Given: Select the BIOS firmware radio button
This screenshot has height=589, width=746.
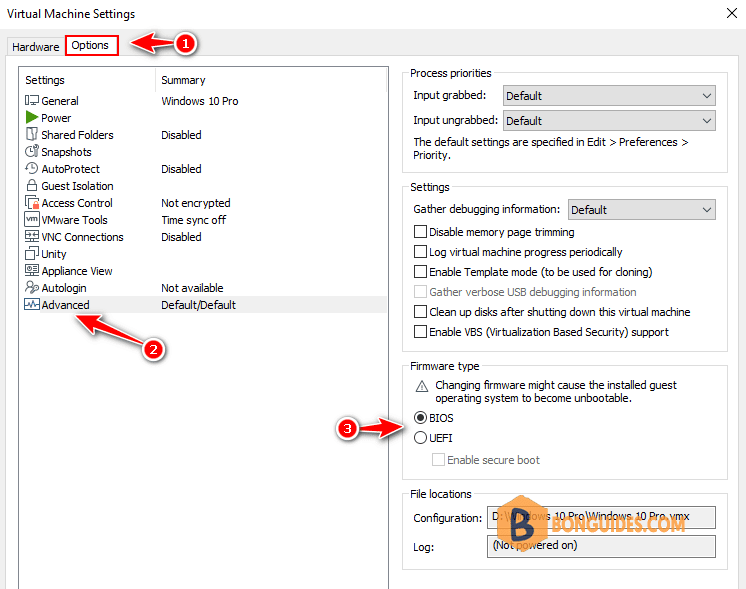Looking at the screenshot, I should tap(420, 418).
